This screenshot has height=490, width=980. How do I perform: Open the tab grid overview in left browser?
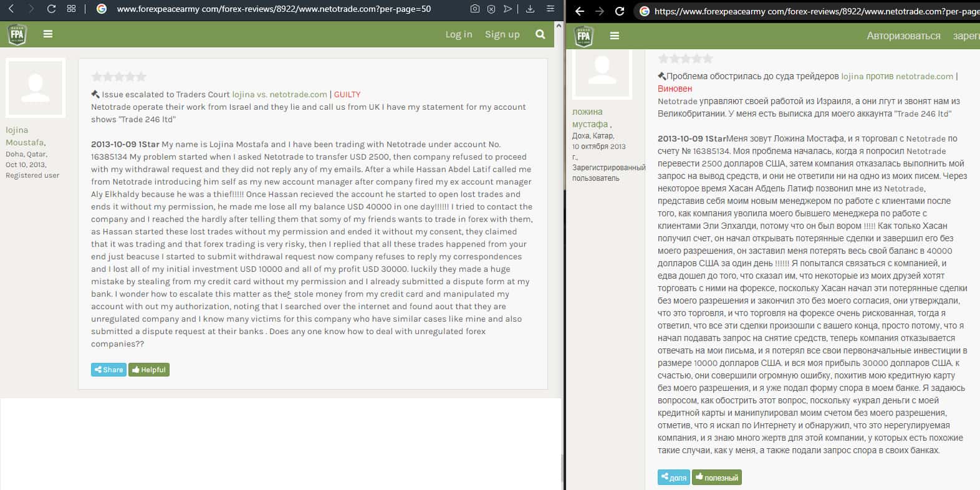coord(71,9)
